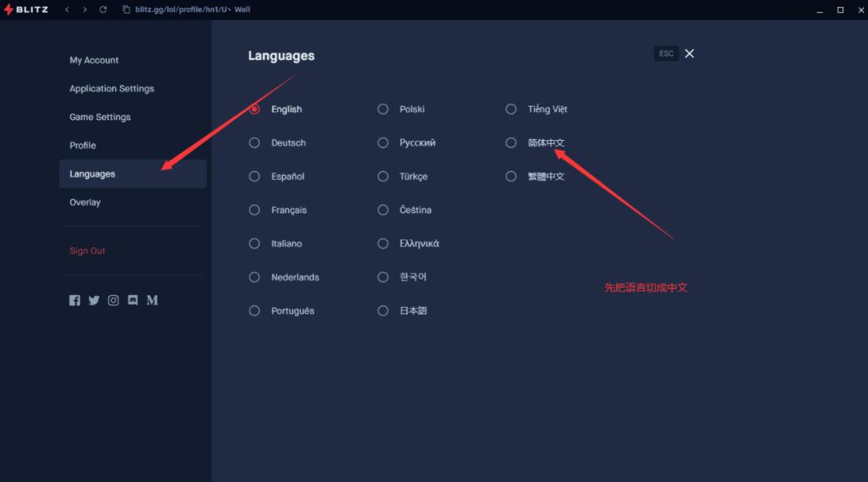
Task: Select Русский language option
Action: [383, 143]
